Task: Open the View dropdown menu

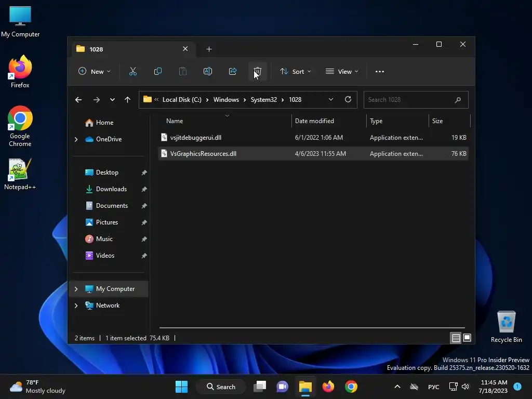Action: coord(342,71)
